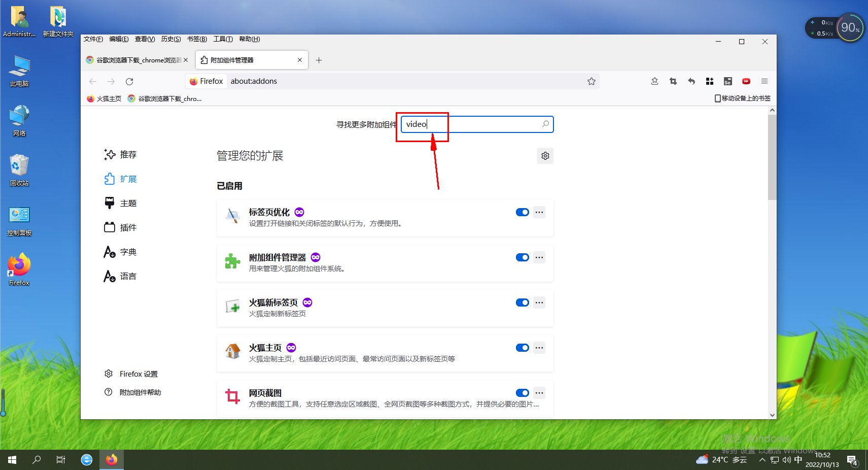The width and height of the screenshot is (868, 470).
Task: Click the 标签页优化 extension icon
Action: click(x=233, y=216)
